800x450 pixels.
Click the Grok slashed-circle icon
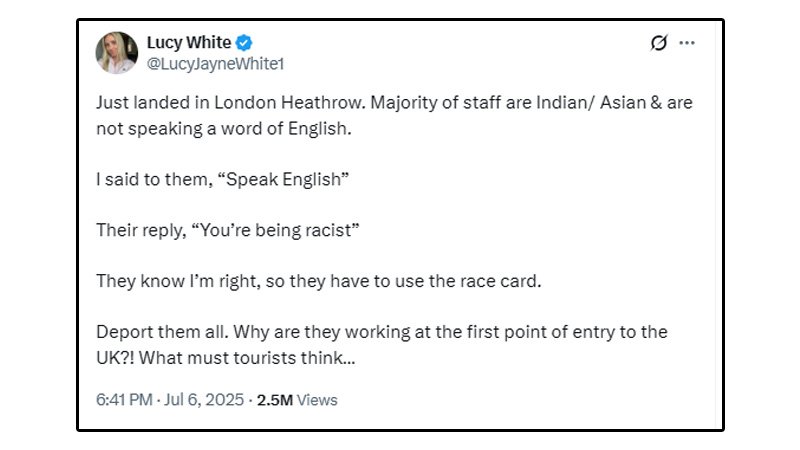(659, 43)
